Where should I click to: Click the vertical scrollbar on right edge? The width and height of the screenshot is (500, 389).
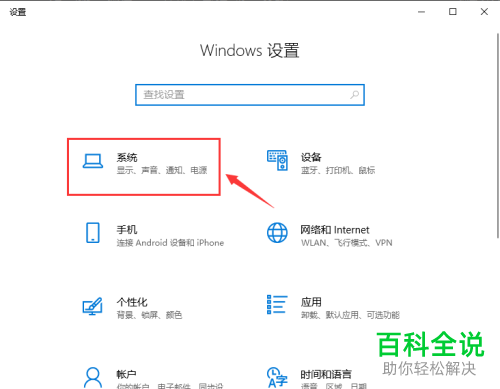click(498, 135)
